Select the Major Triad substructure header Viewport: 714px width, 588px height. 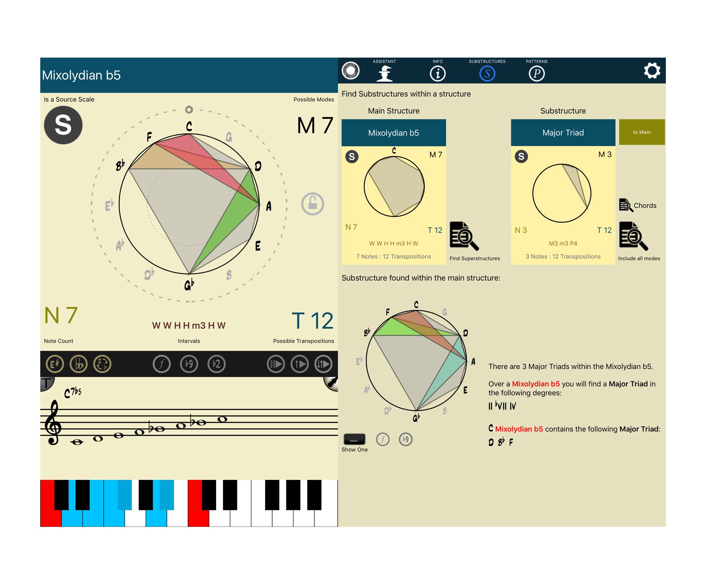point(563,133)
